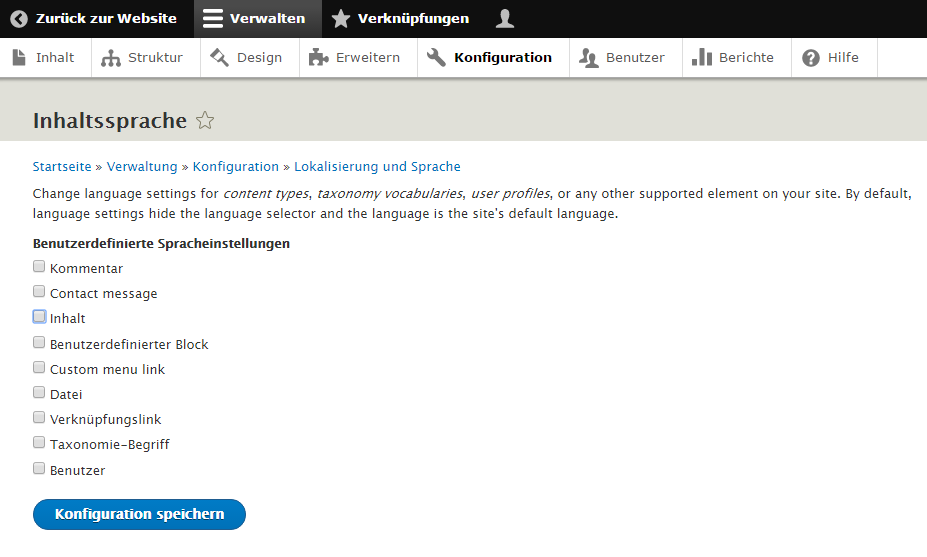Tick the Taxonomie-Begriff checkbox
Image resolution: width=927 pixels, height=557 pixels.
(39, 443)
